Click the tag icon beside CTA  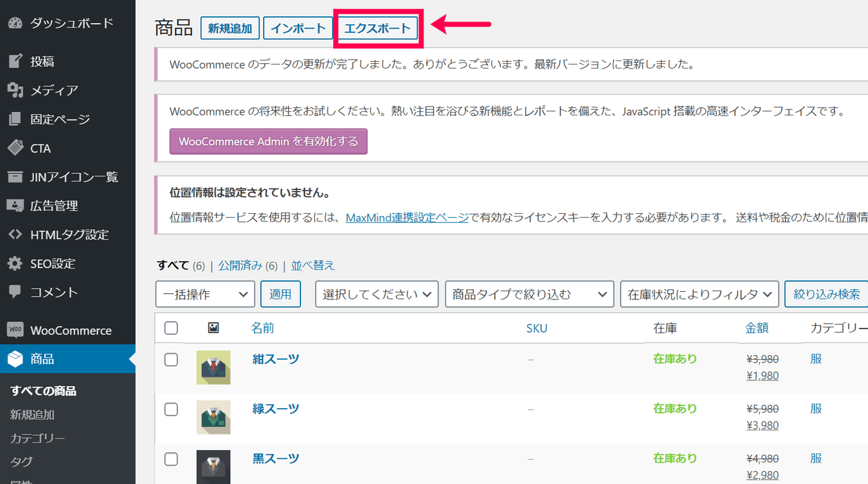pyautogui.click(x=16, y=148)
